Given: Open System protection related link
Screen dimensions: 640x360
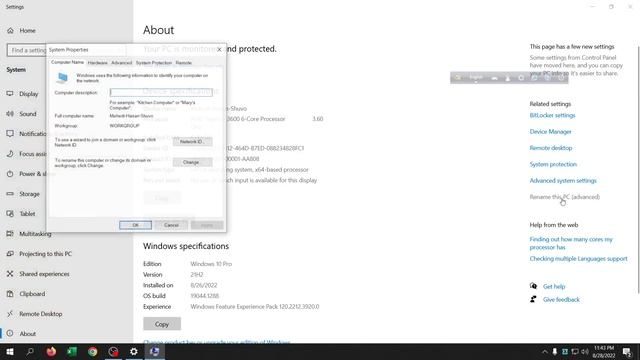Looking at the screenshot, I should (553, 164).
